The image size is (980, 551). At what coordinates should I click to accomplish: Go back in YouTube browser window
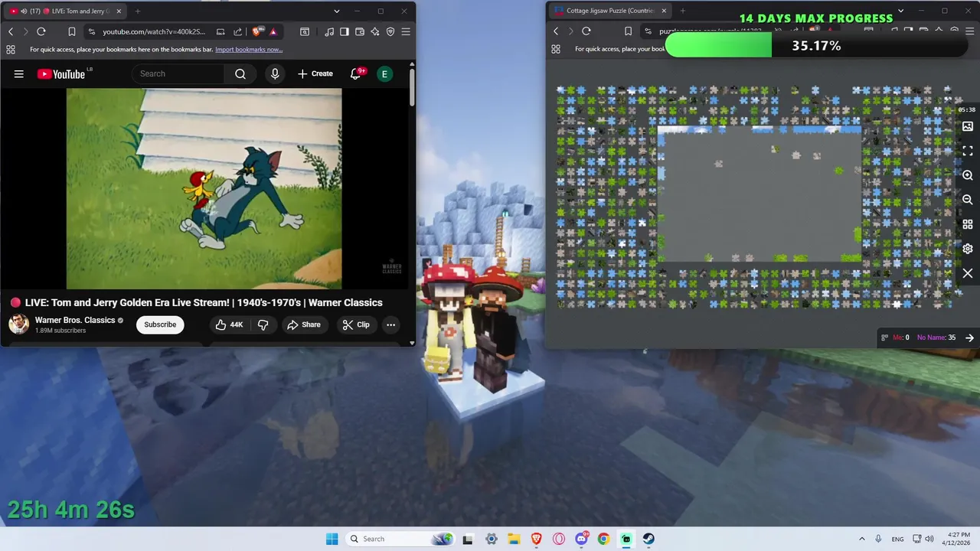pos(11,31)
